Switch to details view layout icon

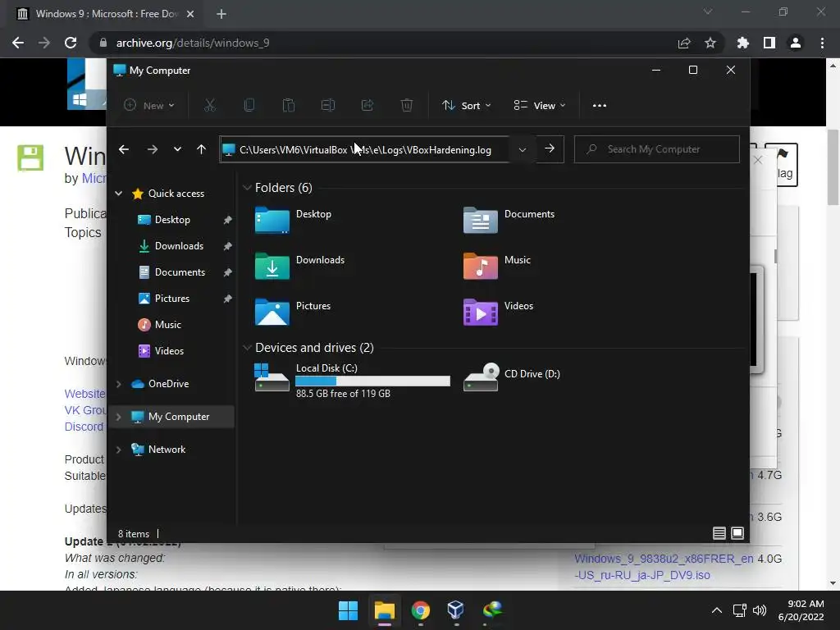point(719,533)
